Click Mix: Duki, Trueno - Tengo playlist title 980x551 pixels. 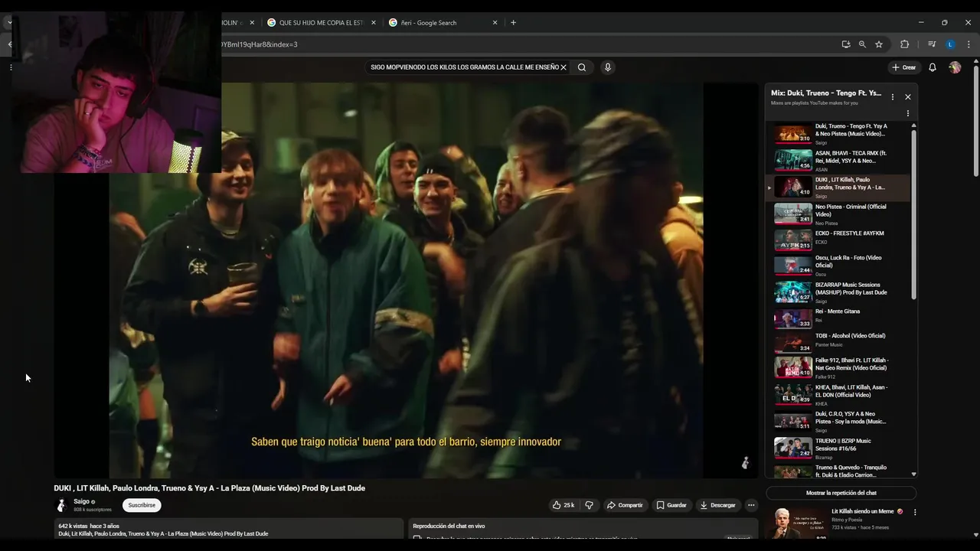[826, 93]
